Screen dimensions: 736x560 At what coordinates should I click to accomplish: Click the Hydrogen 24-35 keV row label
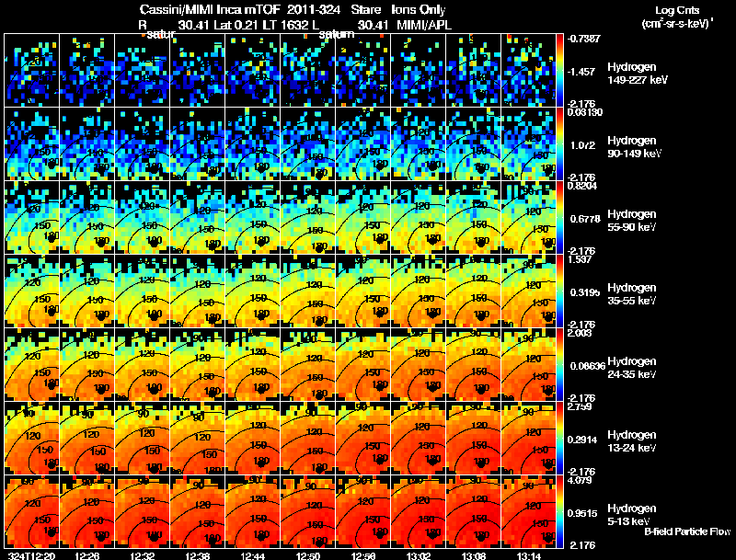(x=632, y=368)
